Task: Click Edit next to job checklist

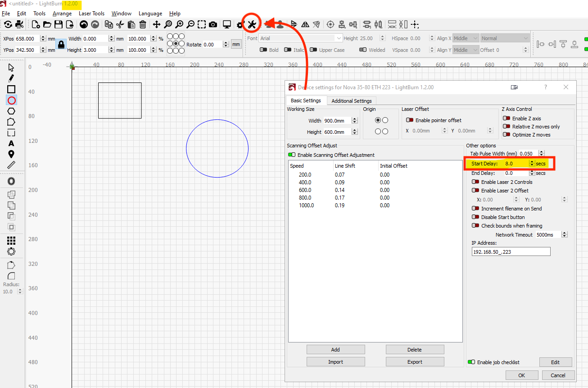Action: [555, 362]
